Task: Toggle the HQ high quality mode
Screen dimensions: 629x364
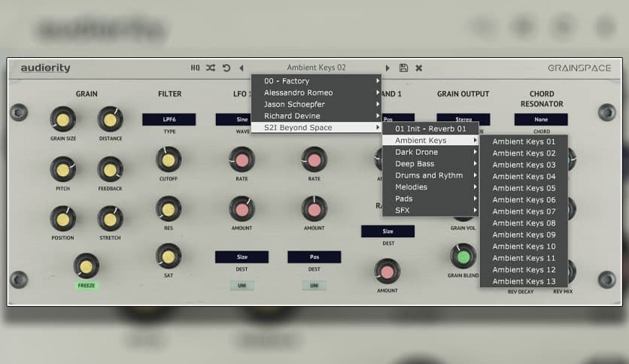Action: click(x=195, y=68)
